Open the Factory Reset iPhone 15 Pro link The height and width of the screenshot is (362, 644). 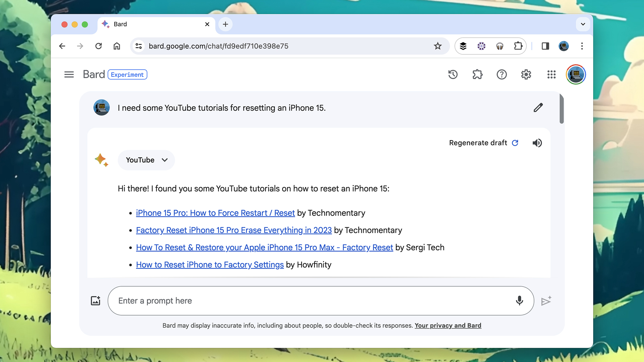click(234, 230)
